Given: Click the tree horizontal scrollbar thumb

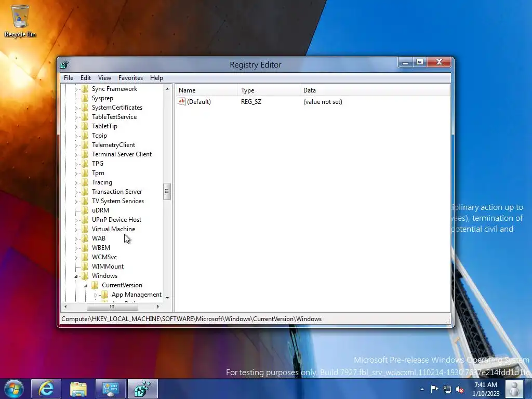Looking at the screenshot, I should [x=112, y=307].
